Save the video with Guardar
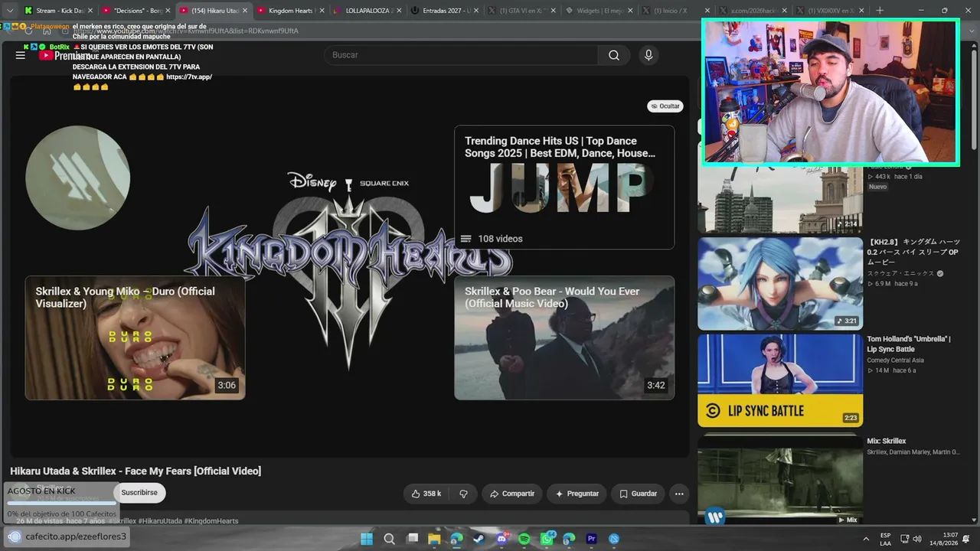This screenshot has width=980, height=551. (639, 494)
